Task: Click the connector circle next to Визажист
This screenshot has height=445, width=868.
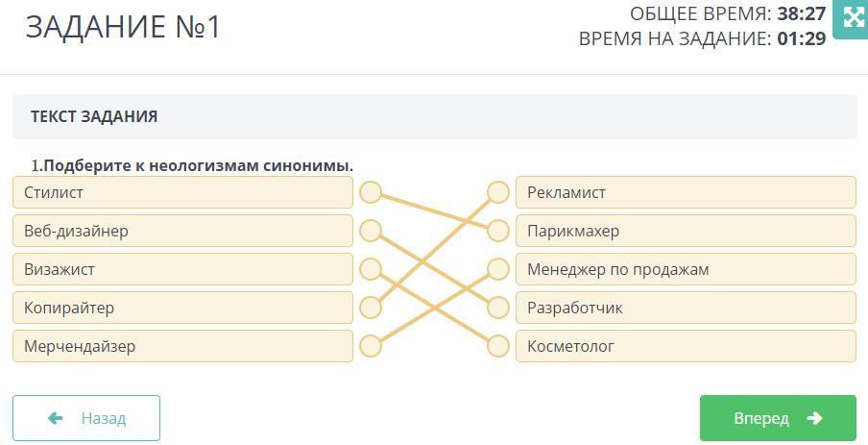Action: 371,269
